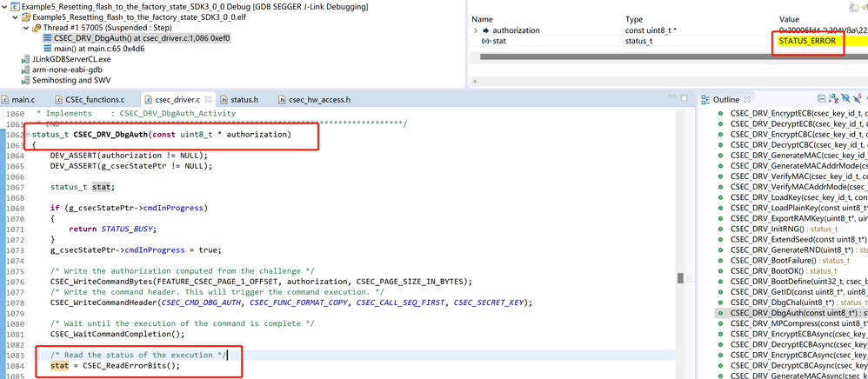
Task: Switch to the CSEc_functions.c tab
Action: click(89, 100)
